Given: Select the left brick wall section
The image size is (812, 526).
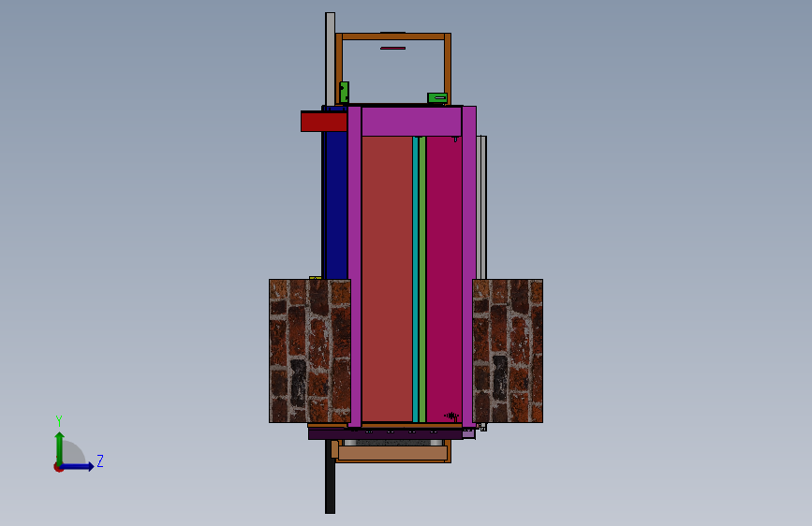Looking at the screenshot, I should tap(310, 351).
